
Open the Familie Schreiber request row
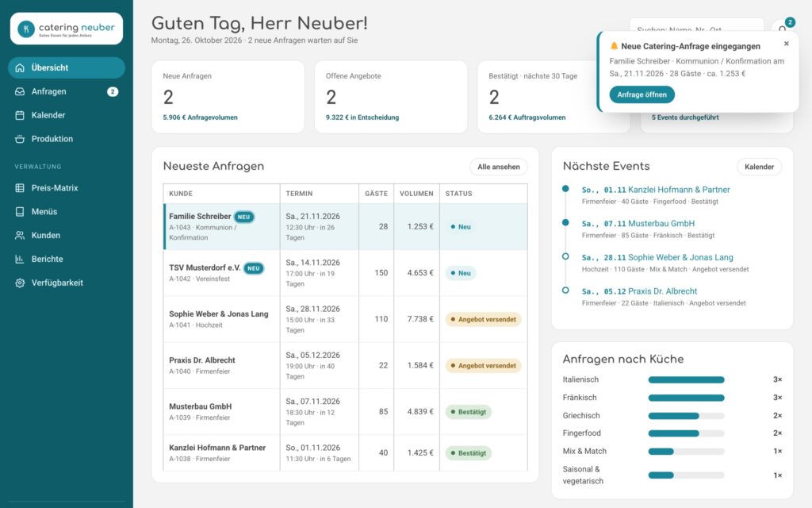point(346,226)
